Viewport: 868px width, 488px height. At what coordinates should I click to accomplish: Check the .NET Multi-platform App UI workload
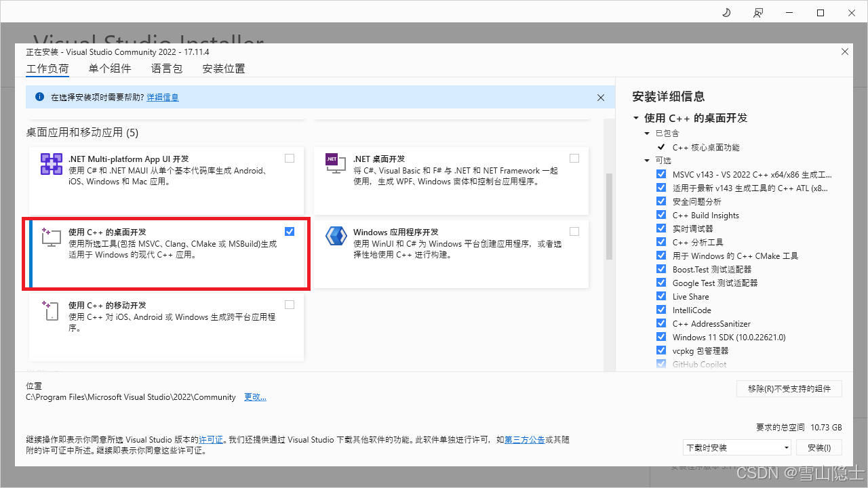(x=290, y=159)
